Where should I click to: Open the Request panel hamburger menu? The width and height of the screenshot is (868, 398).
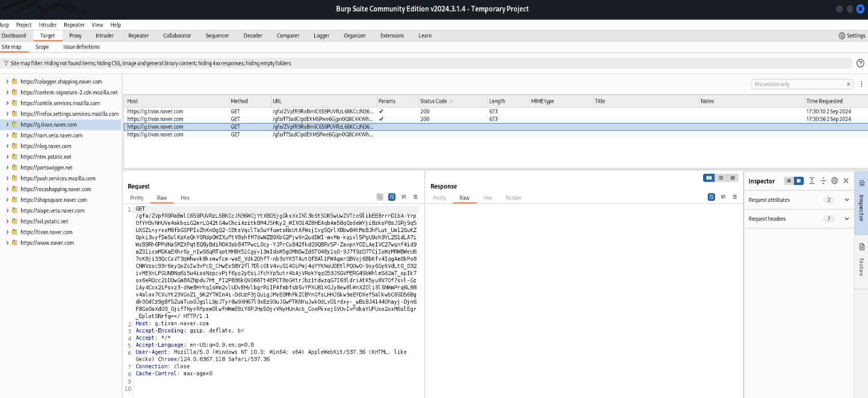pyautogui.click(x=415, y=197)
